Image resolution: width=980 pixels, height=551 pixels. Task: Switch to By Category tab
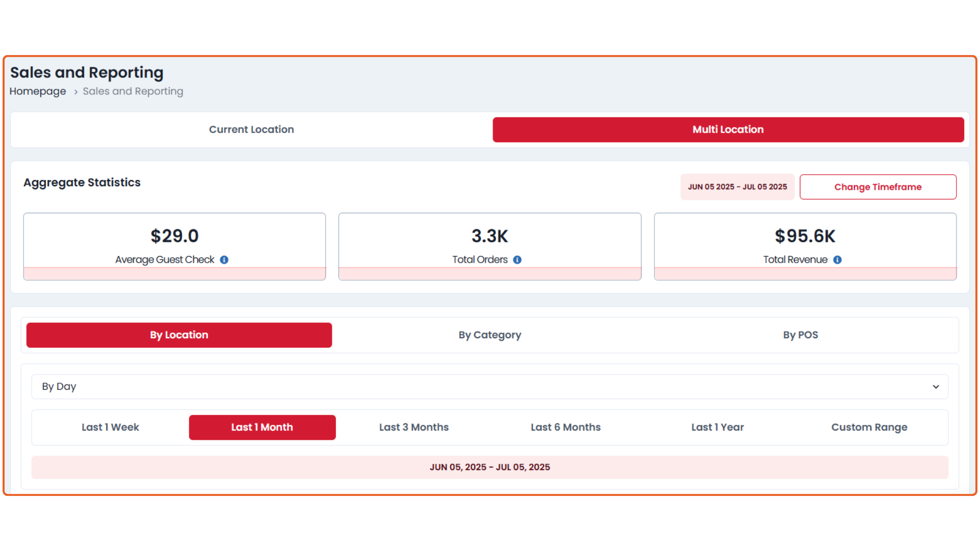tap(489, 335)
